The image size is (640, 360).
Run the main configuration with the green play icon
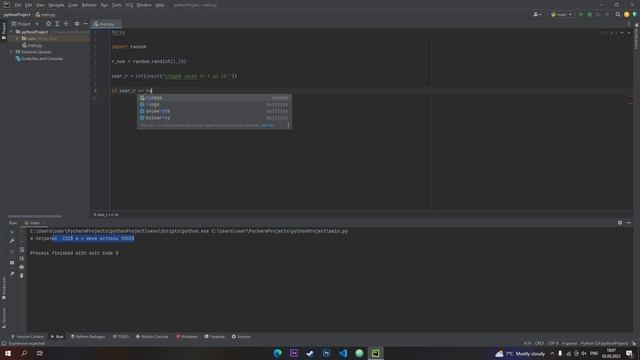tap(581, 14)
